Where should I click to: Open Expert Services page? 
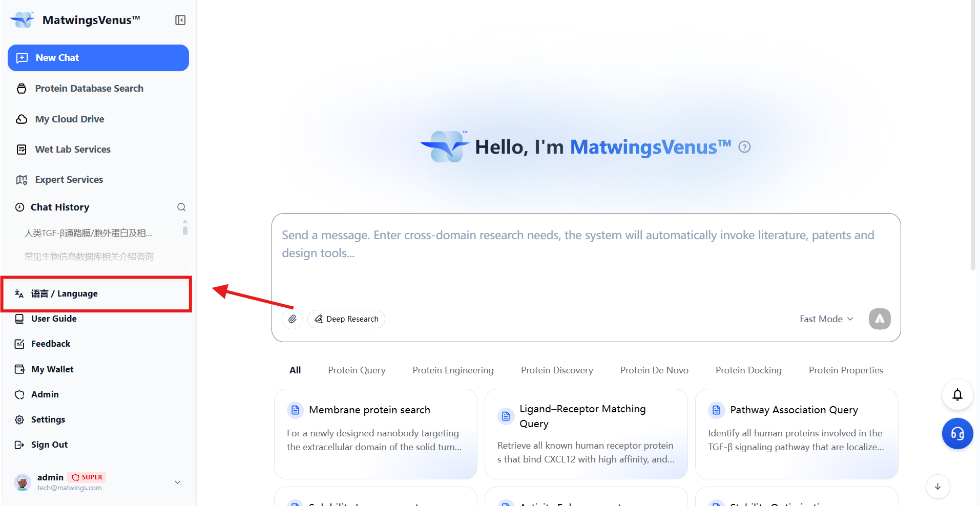pos(69,180)
